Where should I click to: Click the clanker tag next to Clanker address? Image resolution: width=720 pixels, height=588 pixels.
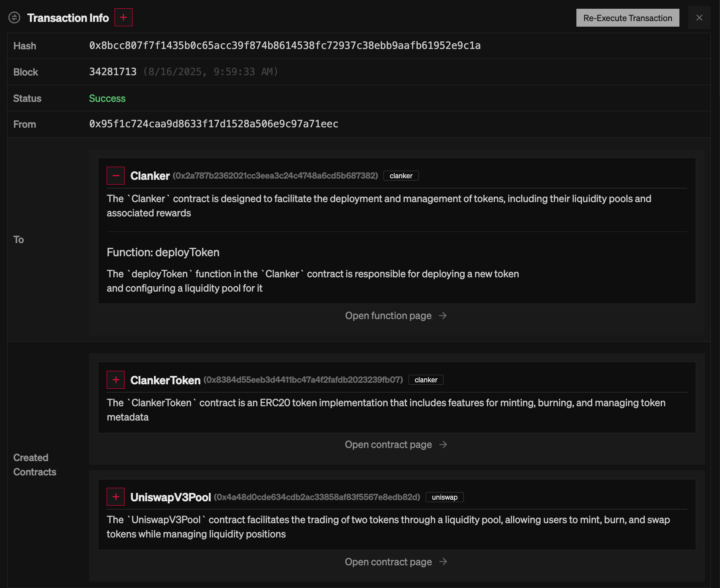click(x=401, y=176)
